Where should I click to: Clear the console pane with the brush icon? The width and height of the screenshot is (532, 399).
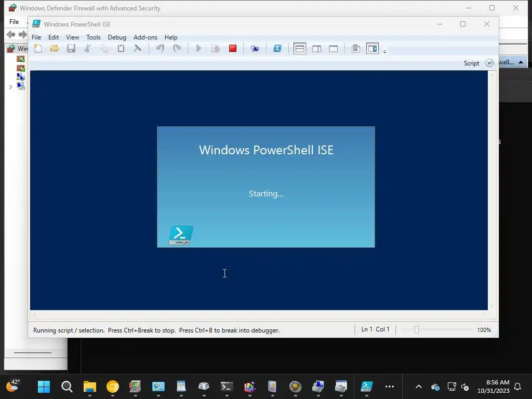137,48
